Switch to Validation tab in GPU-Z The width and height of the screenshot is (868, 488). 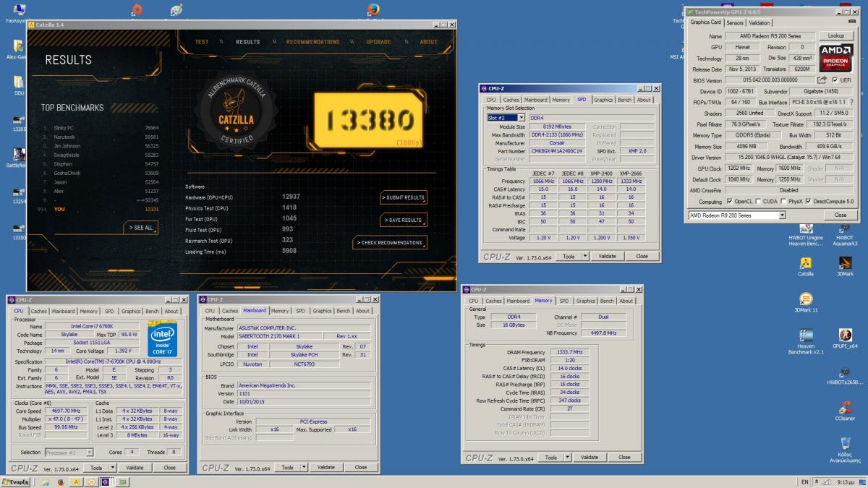(759, 22)
